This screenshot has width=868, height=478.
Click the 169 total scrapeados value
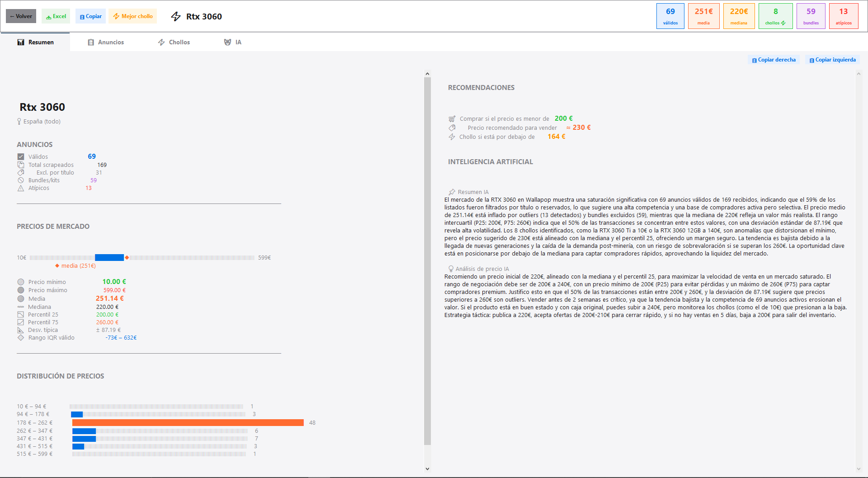click(x=102, y=165)
